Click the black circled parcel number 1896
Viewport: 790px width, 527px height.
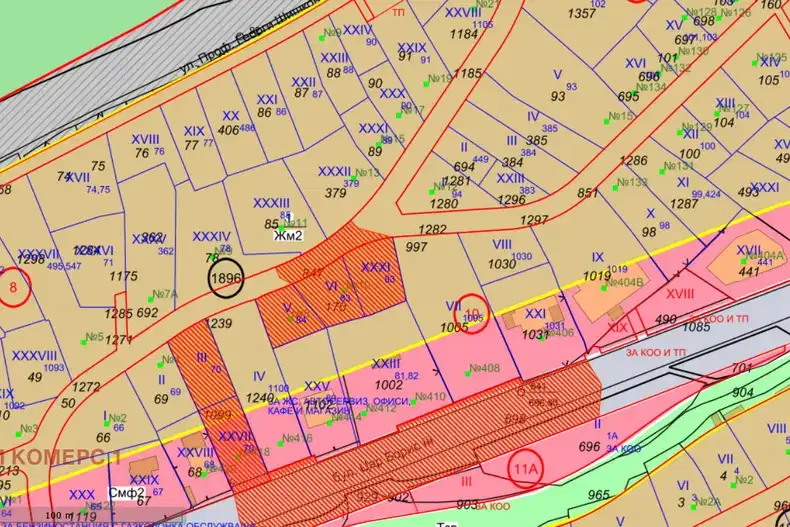point(226,278)
